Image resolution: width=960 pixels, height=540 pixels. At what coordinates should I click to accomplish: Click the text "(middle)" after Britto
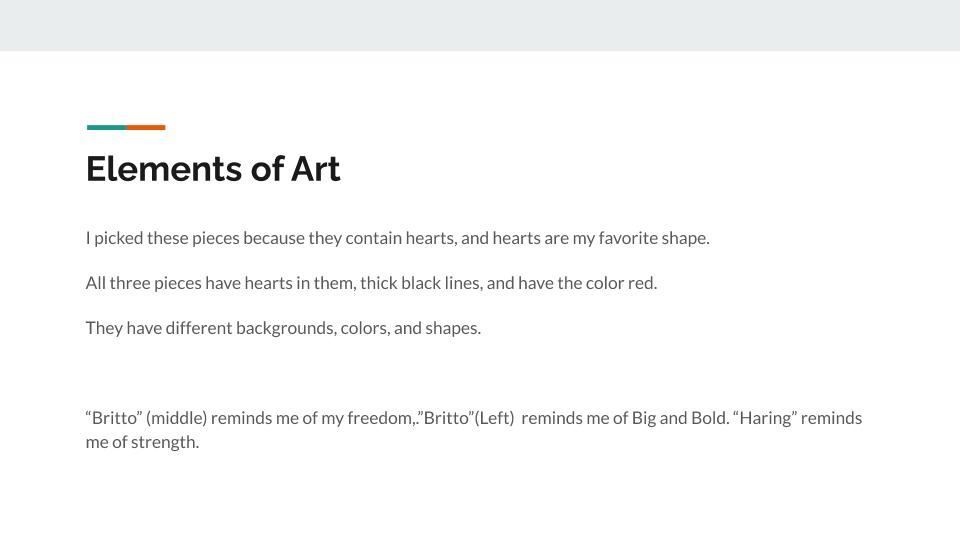click(176, 418)
